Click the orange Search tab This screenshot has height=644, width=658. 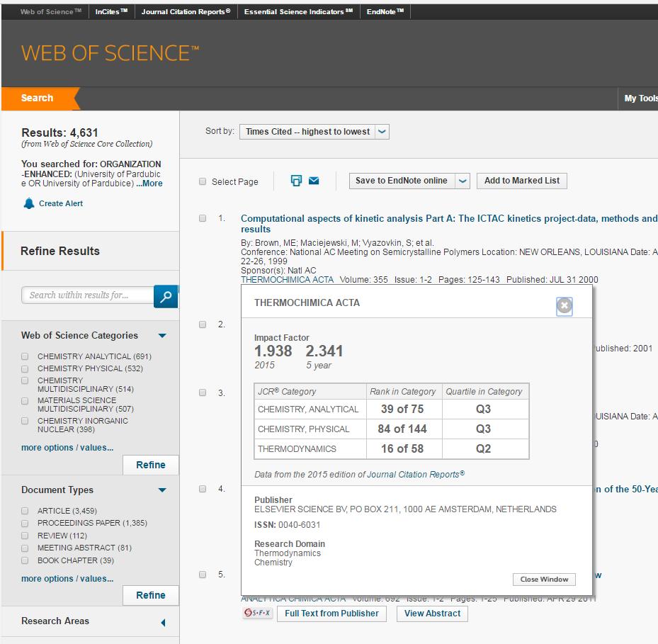coord(40,98)
